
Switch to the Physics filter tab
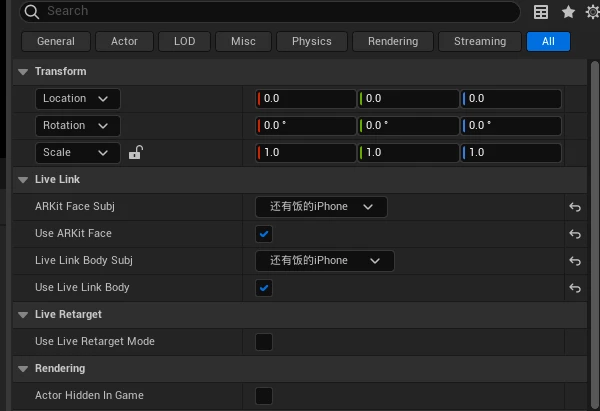point(311,42)
